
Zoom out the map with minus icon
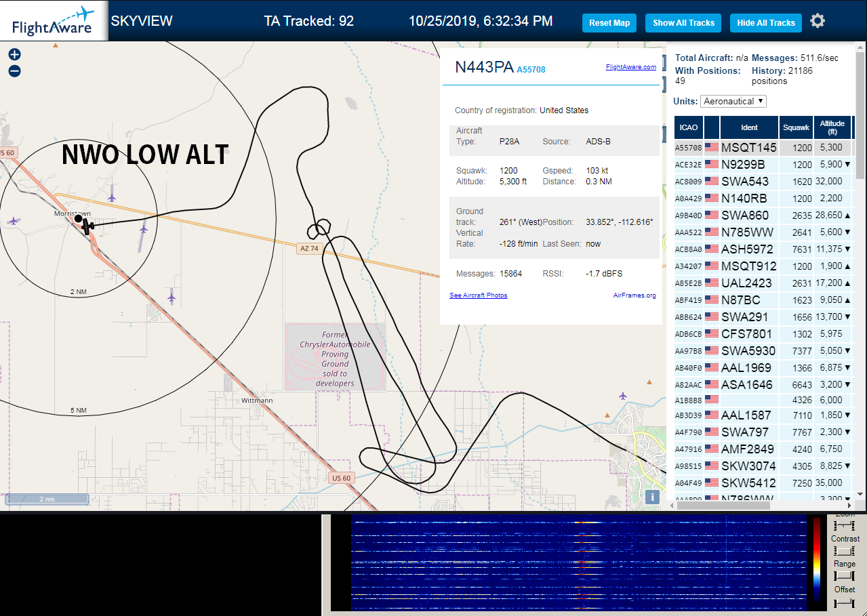click(x=14, y=71)
